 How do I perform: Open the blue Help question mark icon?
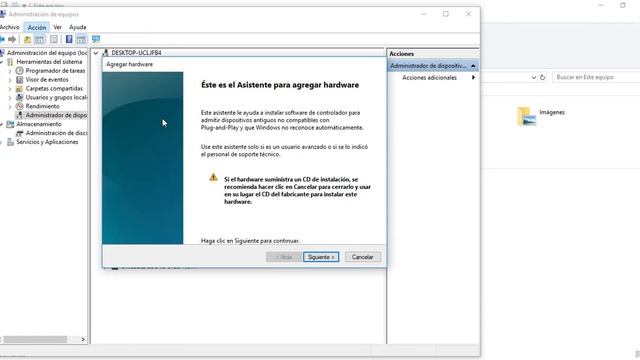pyautogui.click(x=69, y=39)
